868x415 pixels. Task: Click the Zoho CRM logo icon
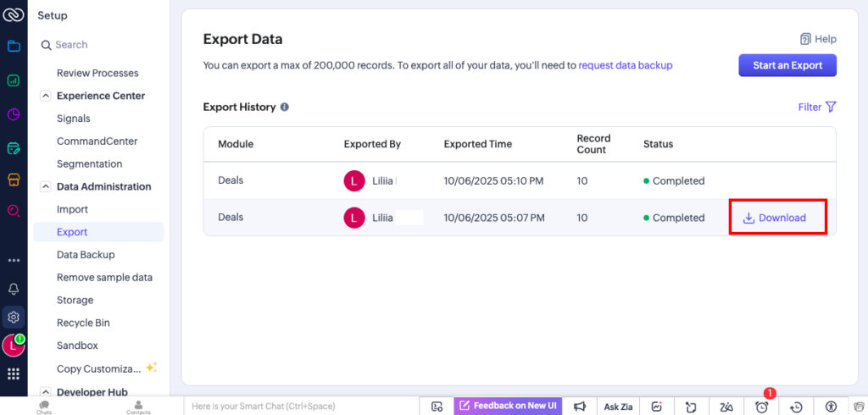pos(14,15)
